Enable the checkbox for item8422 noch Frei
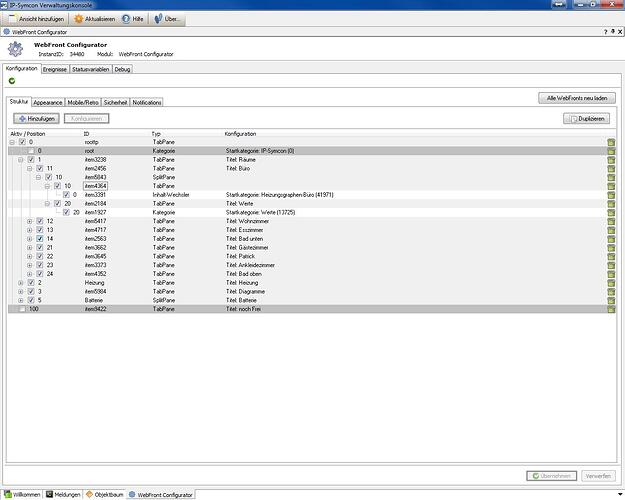 (22, 309)
